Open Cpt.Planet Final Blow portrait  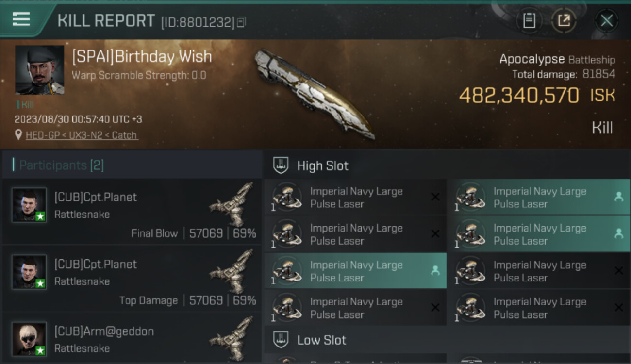[29, 205]
